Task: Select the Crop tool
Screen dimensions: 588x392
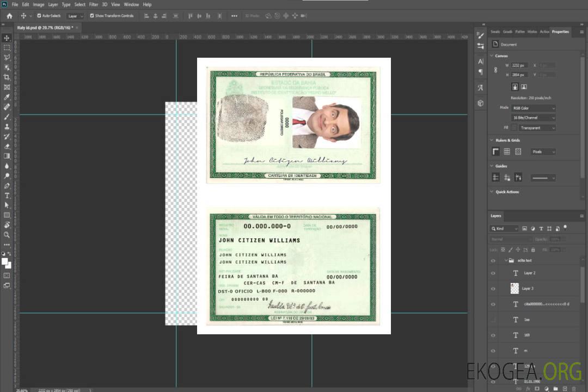Action: tap(7, 77)
